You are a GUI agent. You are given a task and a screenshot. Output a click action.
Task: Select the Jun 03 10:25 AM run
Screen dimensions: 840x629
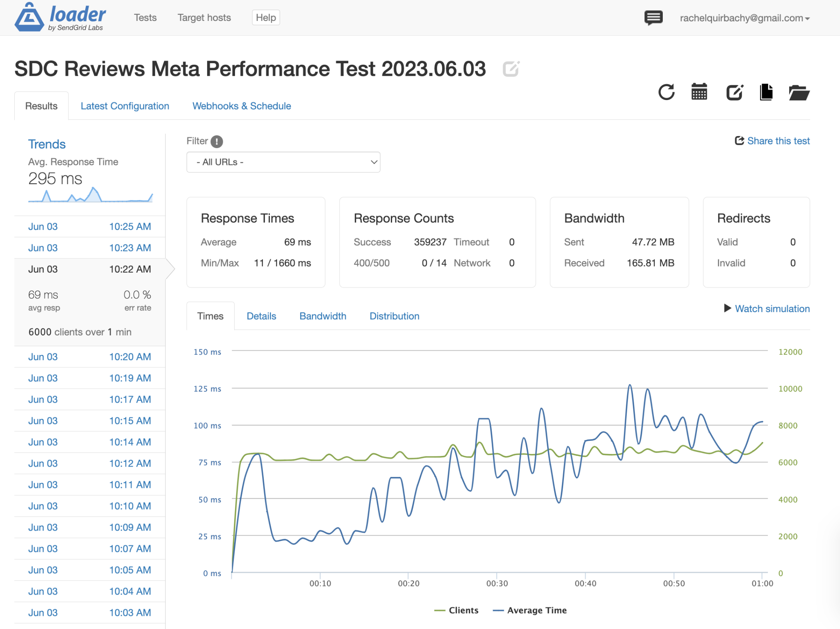coord(89,227)
